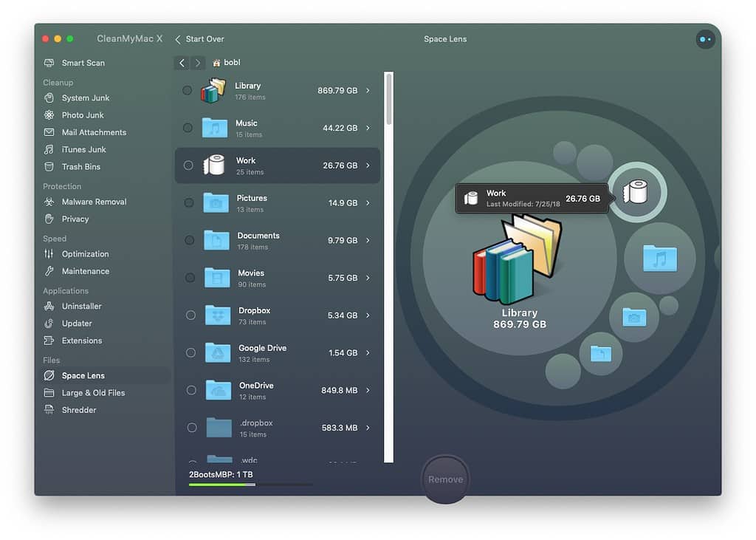Open the Shredder tool icon
Image resolution: width=756 pixels, height=540 pixels.
pos(49,410)
